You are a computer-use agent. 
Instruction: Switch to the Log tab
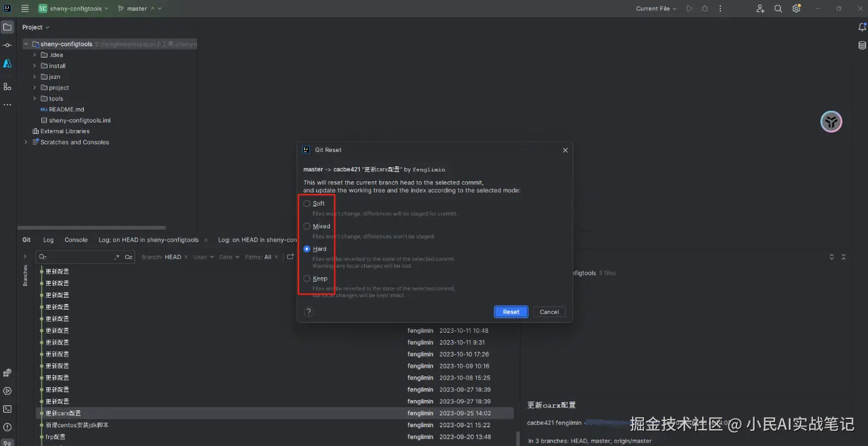48,240
